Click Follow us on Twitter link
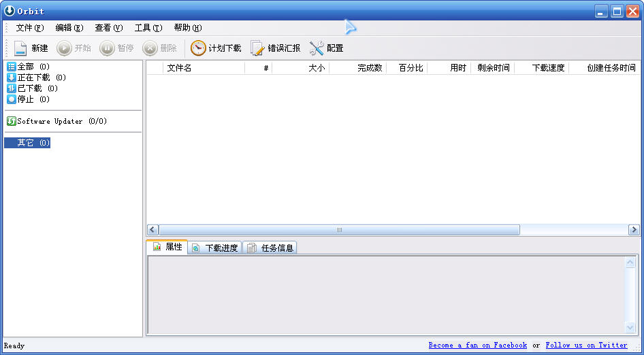The image size is (644, 355). (x=587, y=345)
